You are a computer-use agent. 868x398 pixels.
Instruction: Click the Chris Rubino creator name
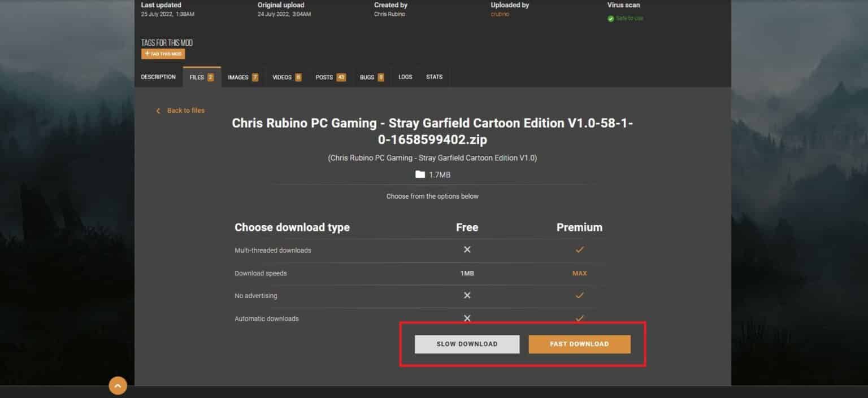pos(389,15)
